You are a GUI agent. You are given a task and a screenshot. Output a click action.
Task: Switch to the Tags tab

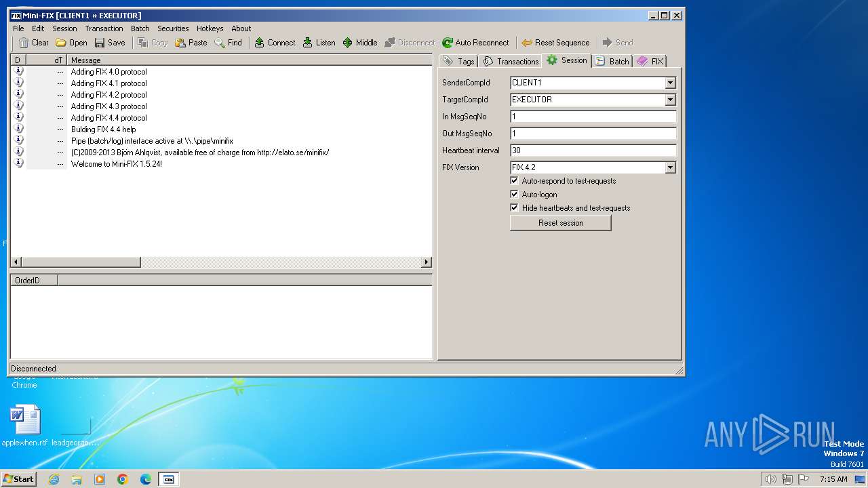tap(458, 61)
